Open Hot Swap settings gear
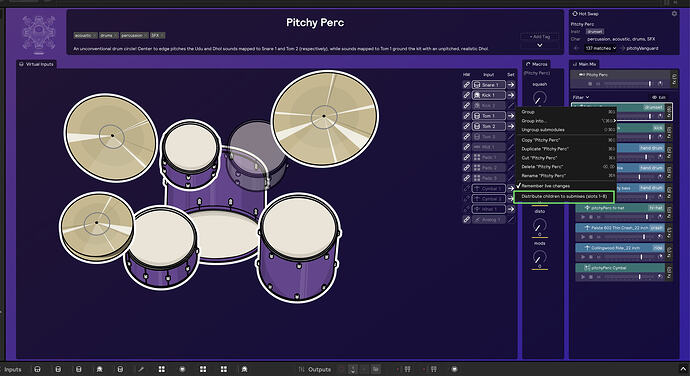The height and width of the screenshot is (376, 690). pos(674,14)
